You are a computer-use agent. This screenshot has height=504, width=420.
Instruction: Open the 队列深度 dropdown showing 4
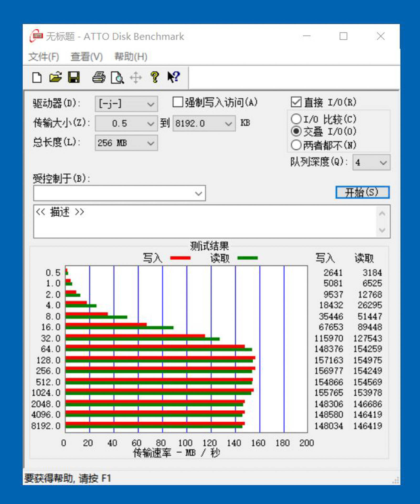(x=371, y=162)
